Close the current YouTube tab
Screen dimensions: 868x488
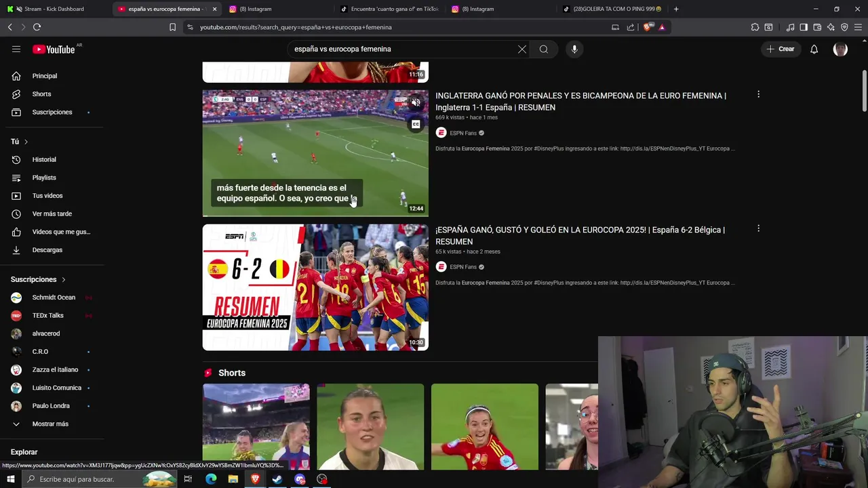pyautogui.click(x=214, y=9)
